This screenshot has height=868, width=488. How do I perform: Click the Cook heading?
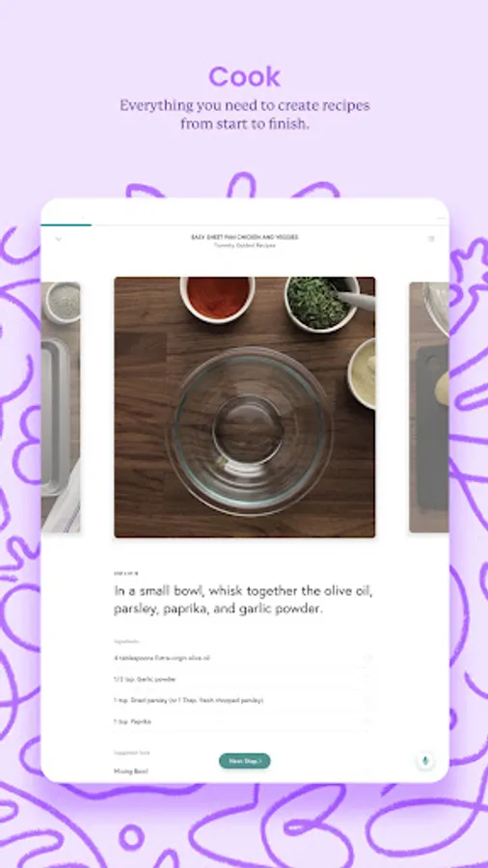245,76
